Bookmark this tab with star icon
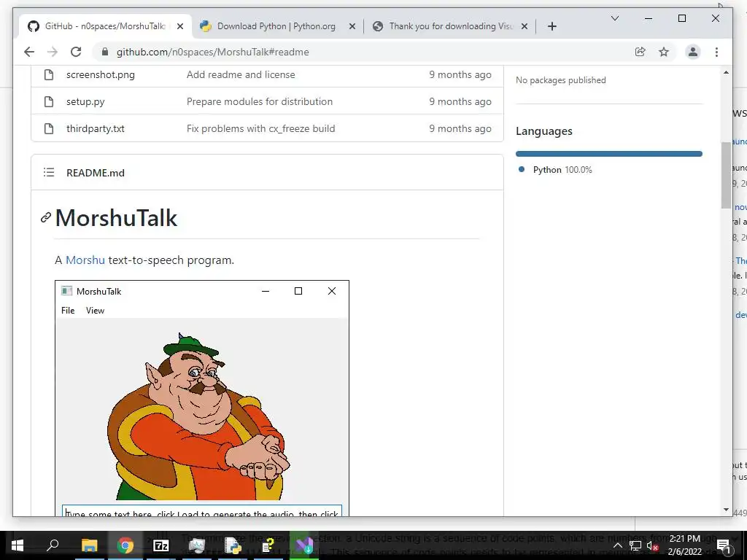 coord(664,52)
